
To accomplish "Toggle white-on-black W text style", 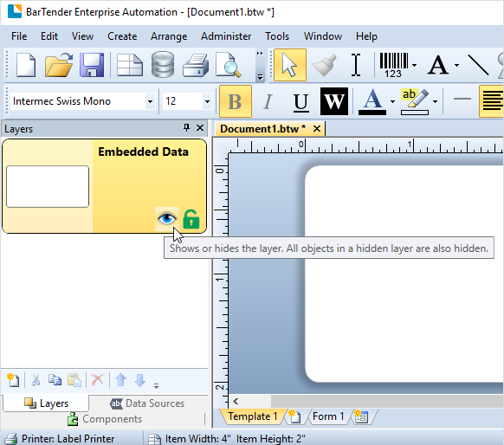I will (334, 101).
